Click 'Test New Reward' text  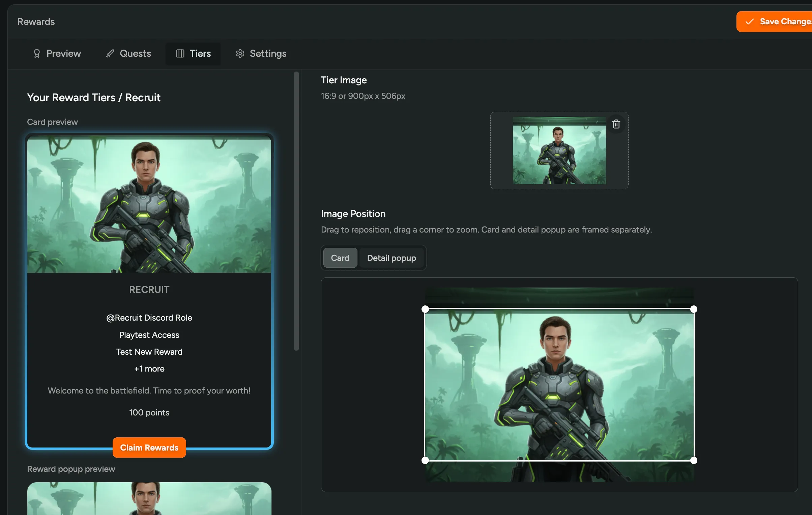(x=149, y=352)
